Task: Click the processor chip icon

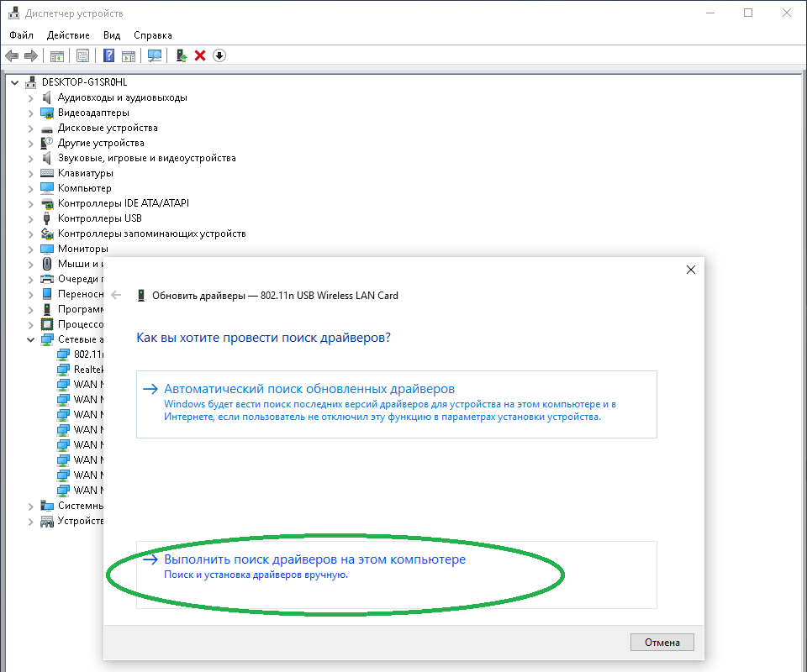Action: click(x=47, y=324)
